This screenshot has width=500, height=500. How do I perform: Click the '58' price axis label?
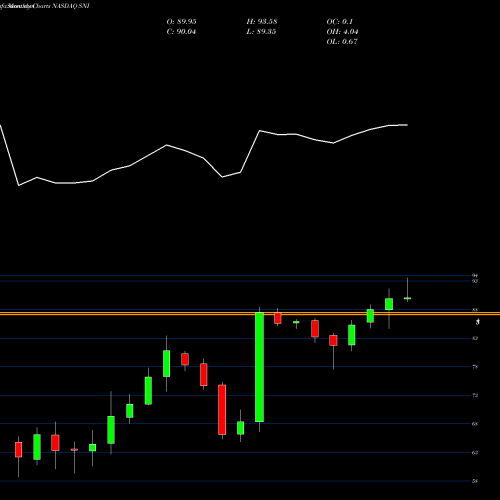tap(475, 481)
